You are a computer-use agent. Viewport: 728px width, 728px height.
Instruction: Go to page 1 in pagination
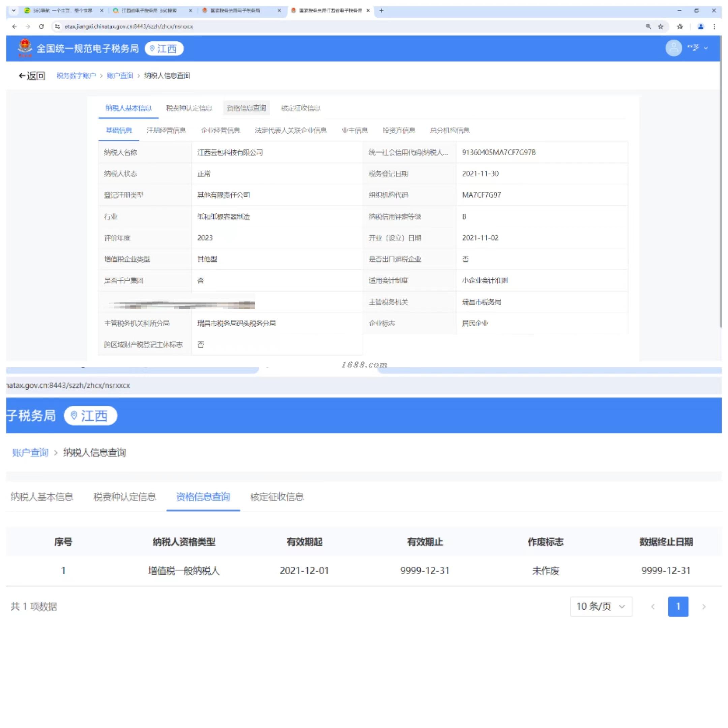coord(678,606)
